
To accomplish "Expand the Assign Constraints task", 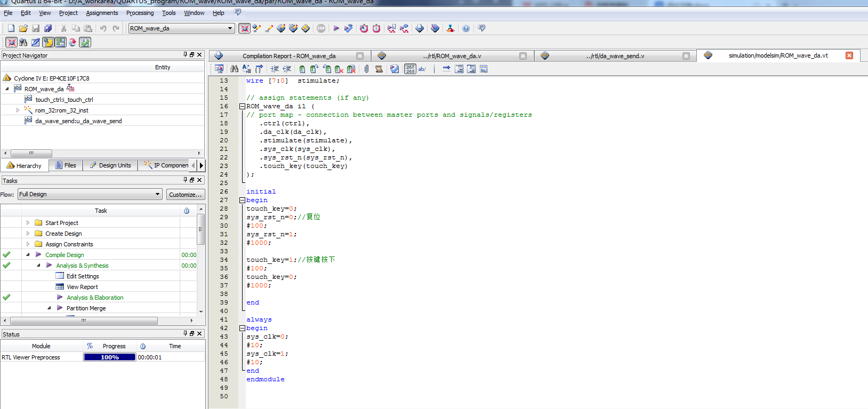I will [x=28, y=244].
